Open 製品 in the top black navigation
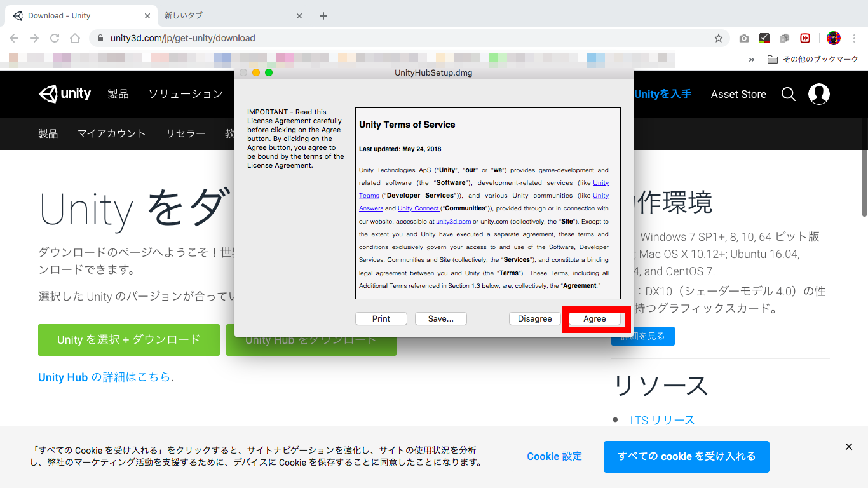 coord(118,94)
